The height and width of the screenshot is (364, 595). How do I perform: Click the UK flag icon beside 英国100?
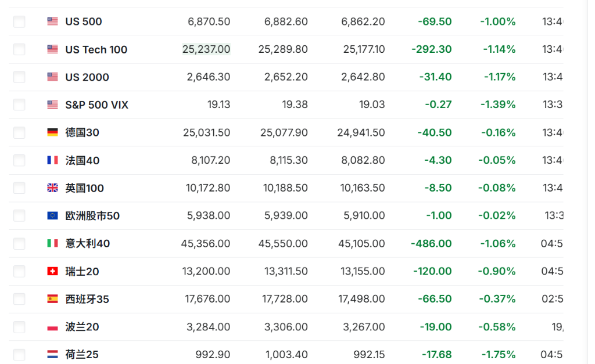52,188
